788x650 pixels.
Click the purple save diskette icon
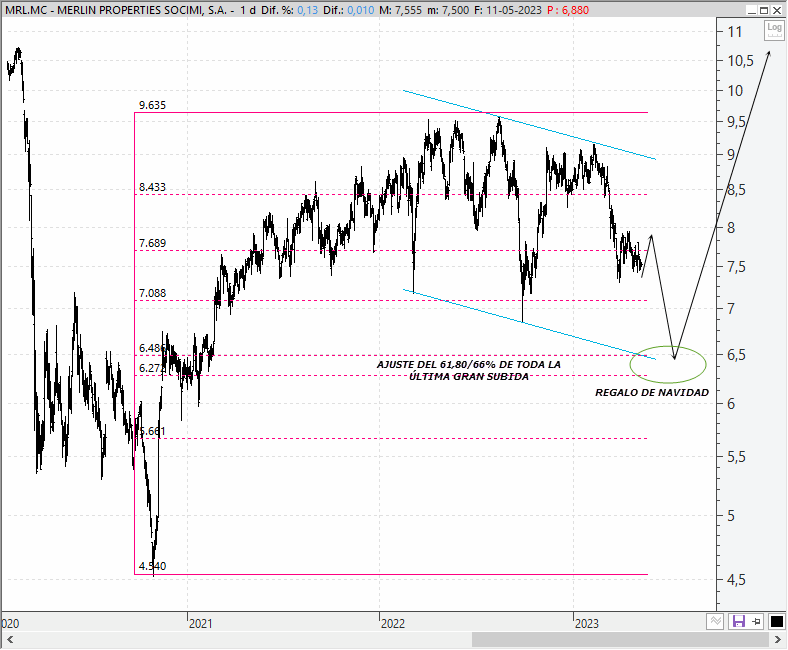[x=738, y=622]
